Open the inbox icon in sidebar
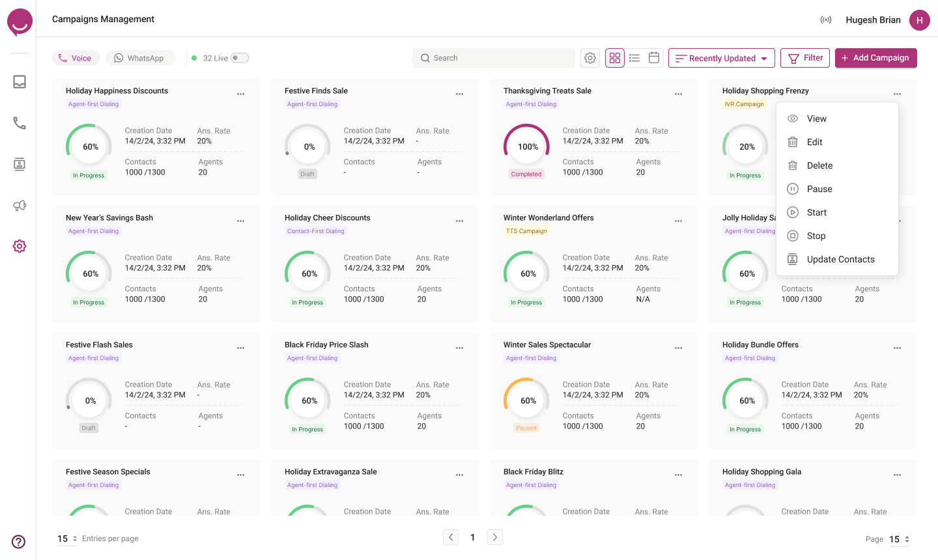Image resolution: width=938 pixels, height=560 pixels. pyautogui.click(x=20, y=82)
